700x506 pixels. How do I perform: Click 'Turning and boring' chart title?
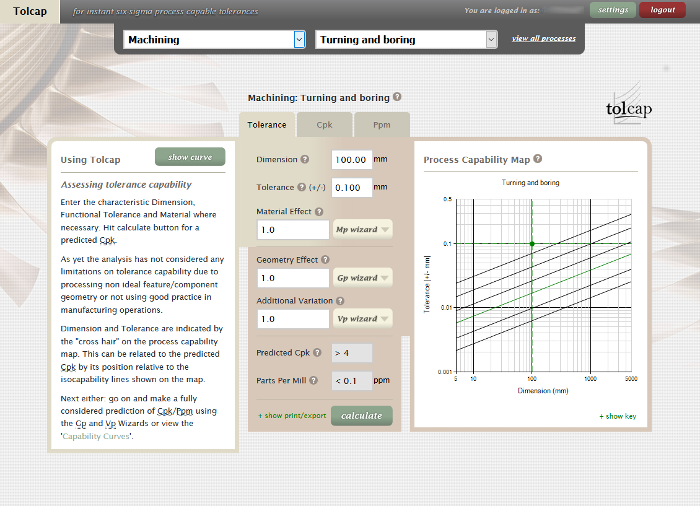pos(530,182)
